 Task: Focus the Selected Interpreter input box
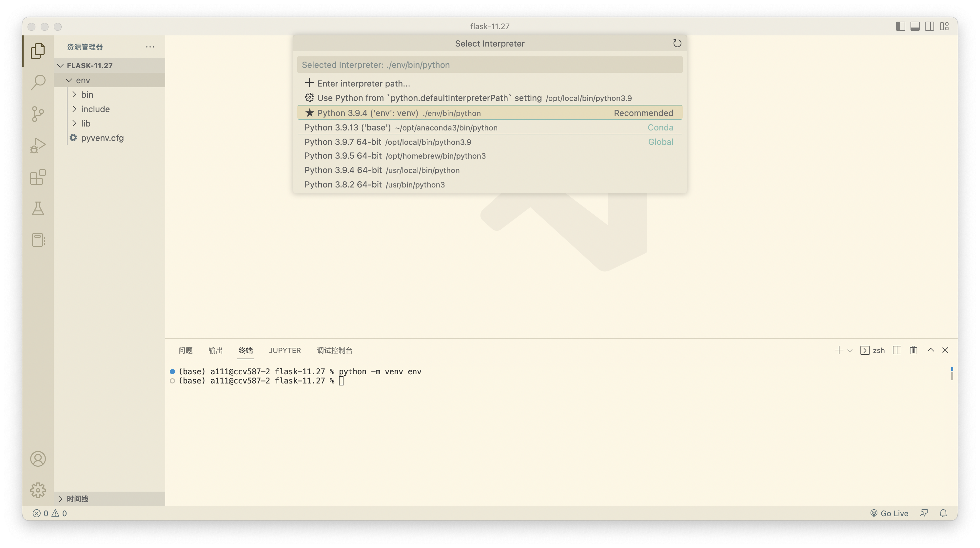pos(490,65)
